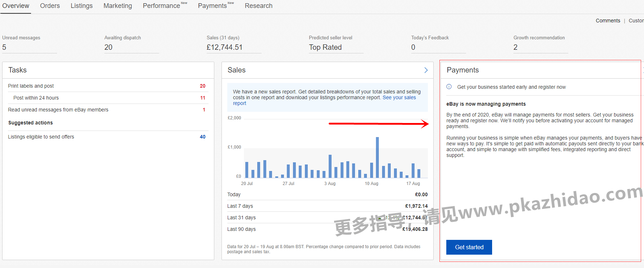Image resolution: width=644 pixels, height=268 pixels.
Task: Click the 20 Jul chart axis label
Action: [x=247, y=184]
